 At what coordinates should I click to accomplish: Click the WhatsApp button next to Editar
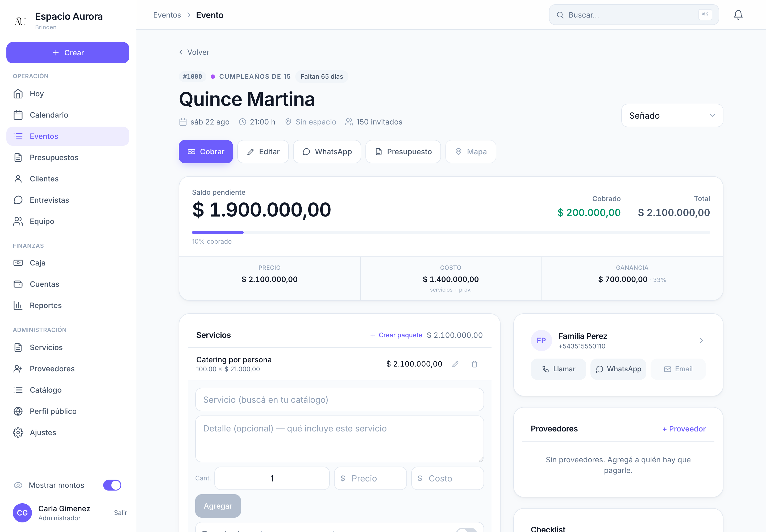click(x=327, y=152)
